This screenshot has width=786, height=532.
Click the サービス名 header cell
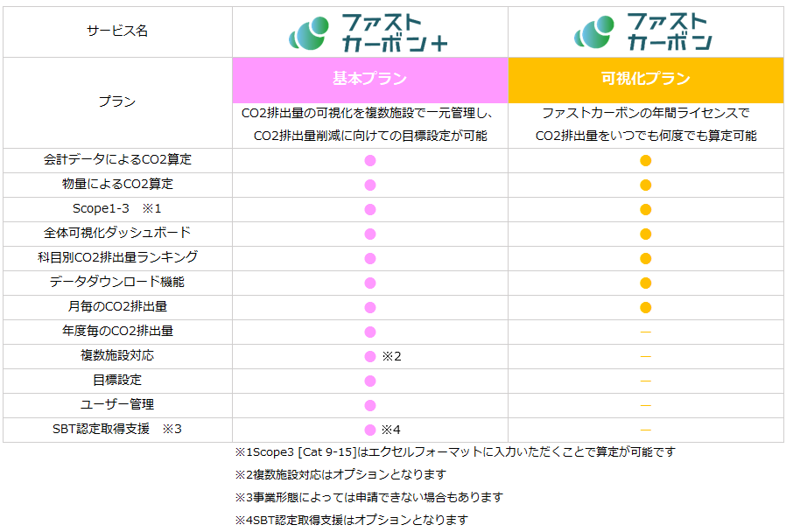[x=117, y=31]
